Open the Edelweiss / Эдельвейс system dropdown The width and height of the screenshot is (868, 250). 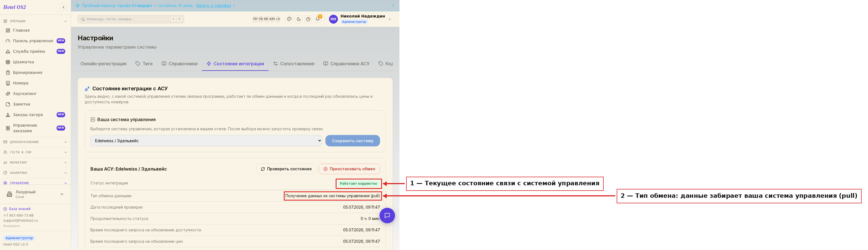pyautogui.click(x=206, y=141)
